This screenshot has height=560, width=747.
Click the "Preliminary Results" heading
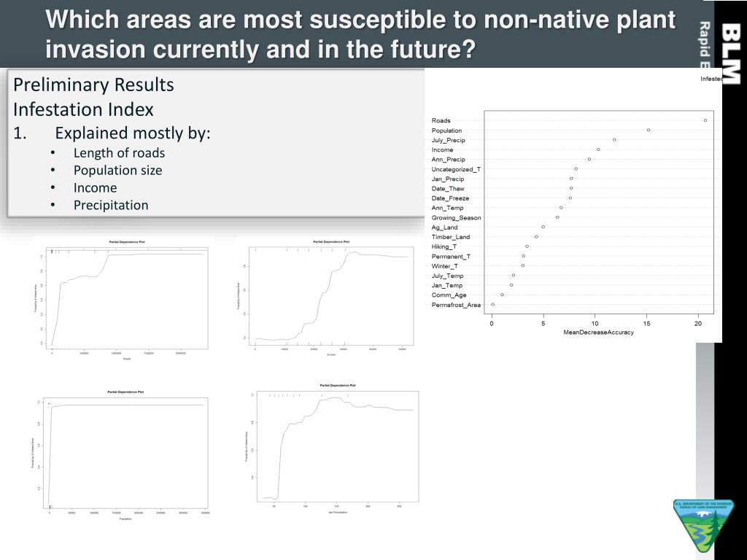coord(93,85)
